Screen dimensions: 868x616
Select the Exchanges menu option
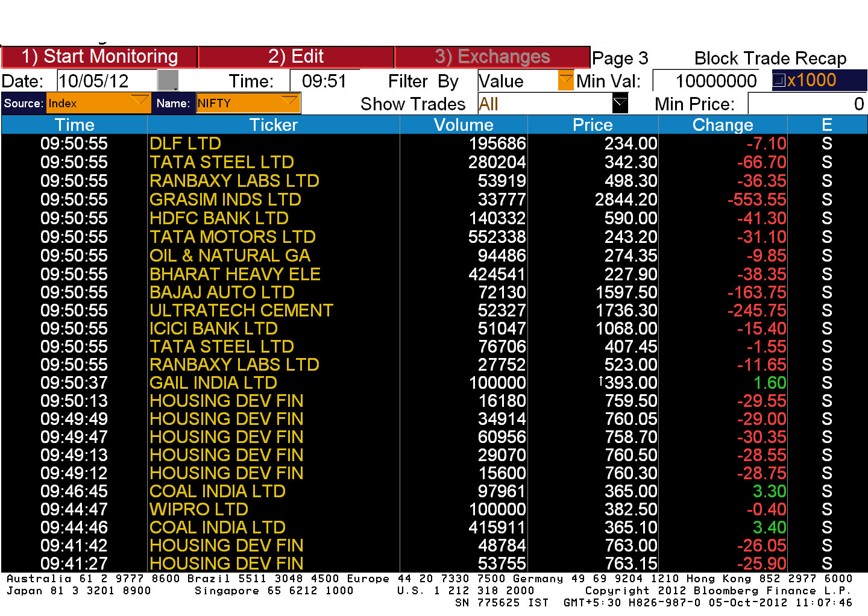point(492,57)
